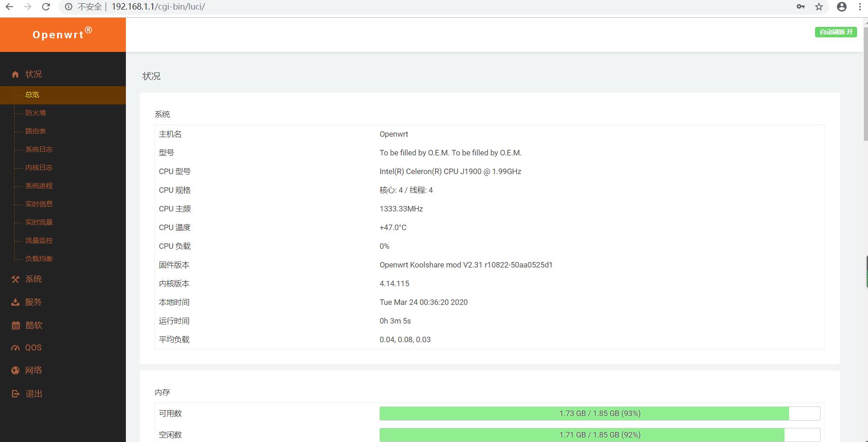
Task: Open the 内核日志 kernel log page
Action: coord(39,168)
